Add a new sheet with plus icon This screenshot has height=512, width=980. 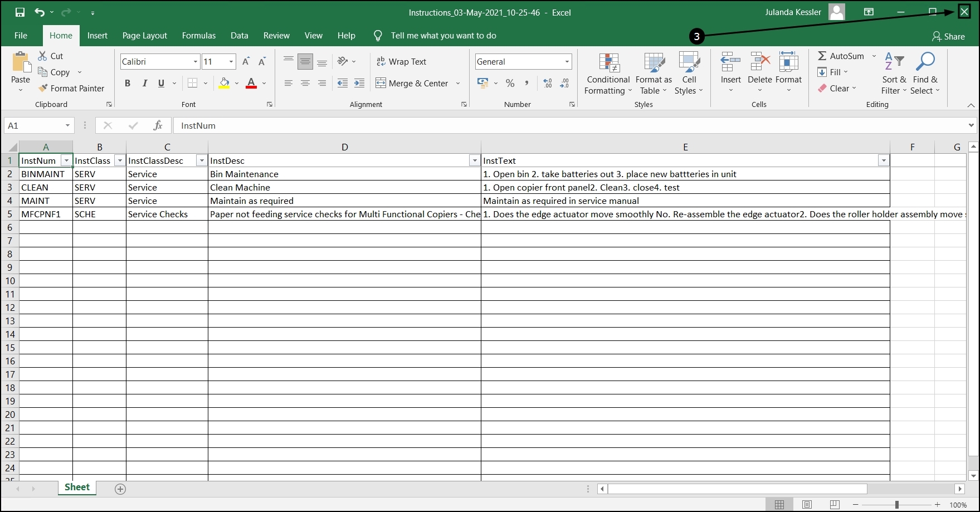[120, 489]
